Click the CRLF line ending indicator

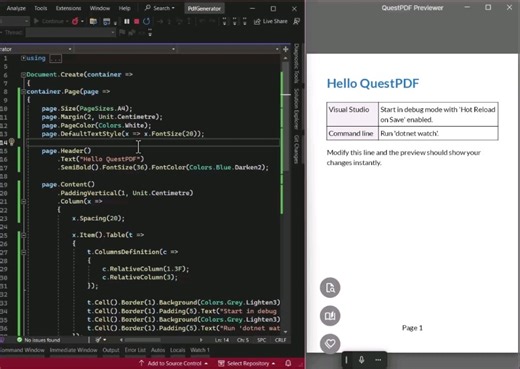pyautogui.click(x=281, y=340)
